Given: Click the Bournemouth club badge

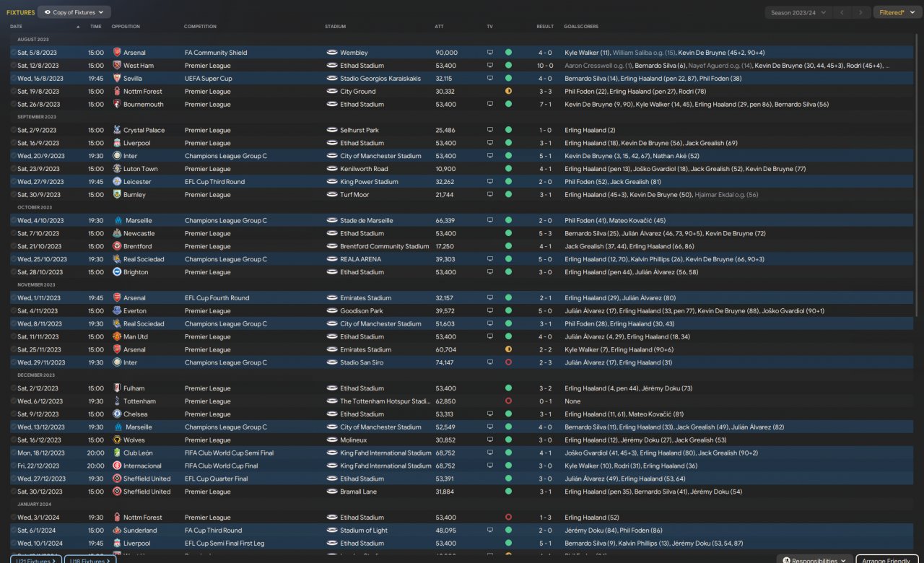Looking at the screenshot, I should tap(117, 105).
